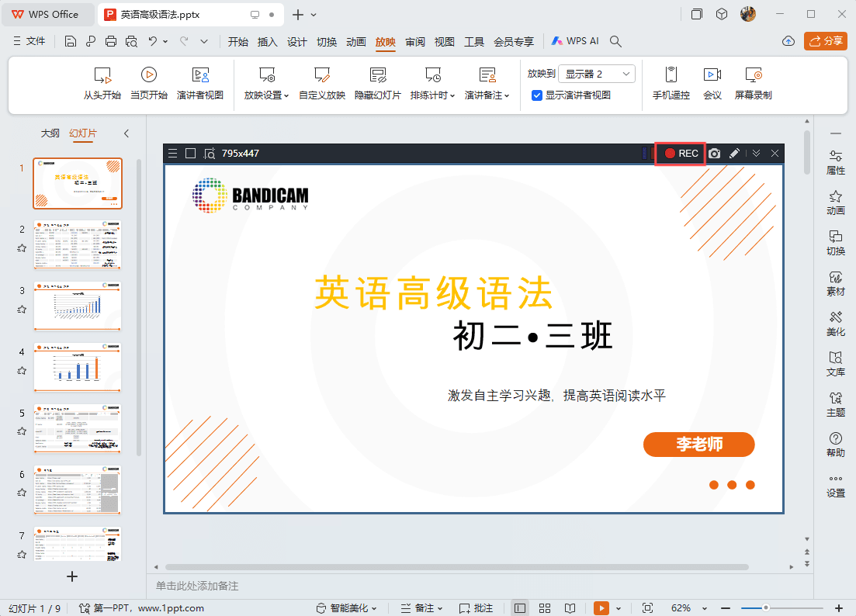The image size is (856, 616).
Task: Toggle REC to start Bandicam recording
Action: (679, 153)
